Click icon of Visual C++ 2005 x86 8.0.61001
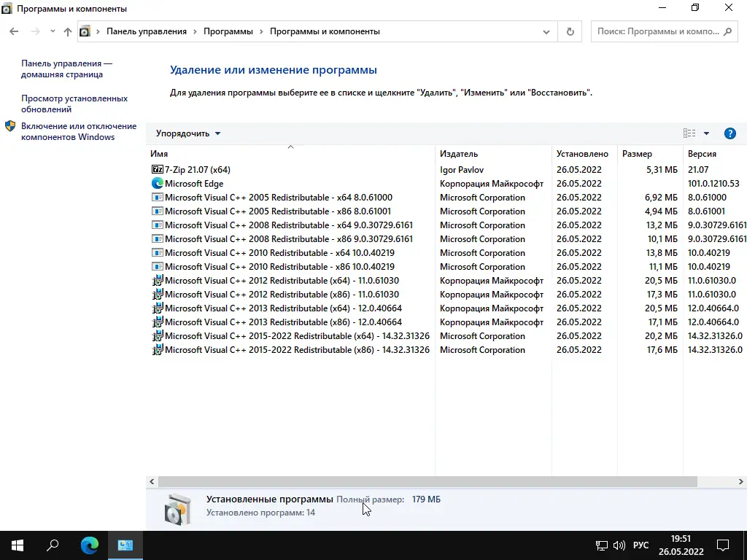 [158, 211]
